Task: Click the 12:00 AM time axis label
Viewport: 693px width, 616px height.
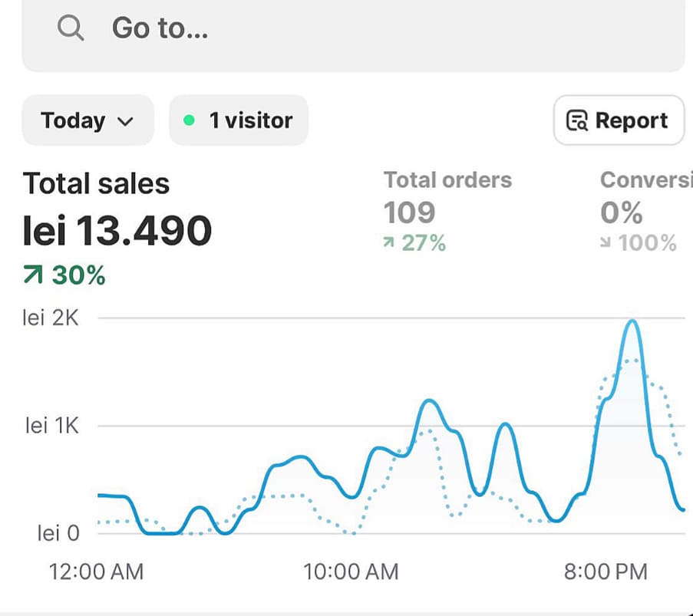Action: (96, 572)
